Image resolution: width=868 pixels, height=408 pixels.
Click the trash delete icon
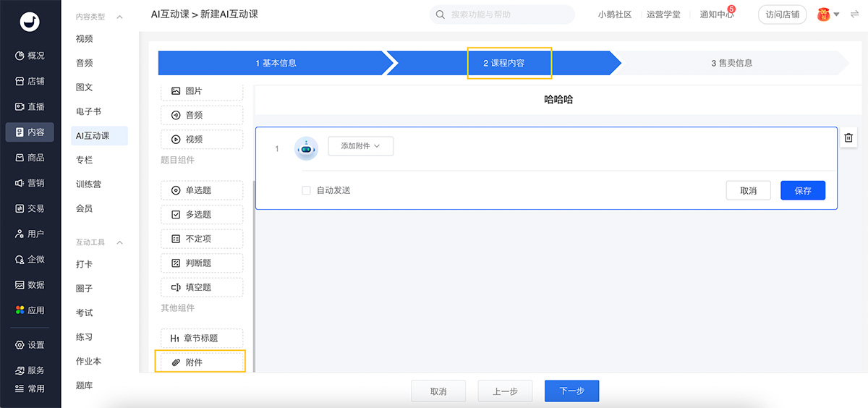(x=848, y=137)
